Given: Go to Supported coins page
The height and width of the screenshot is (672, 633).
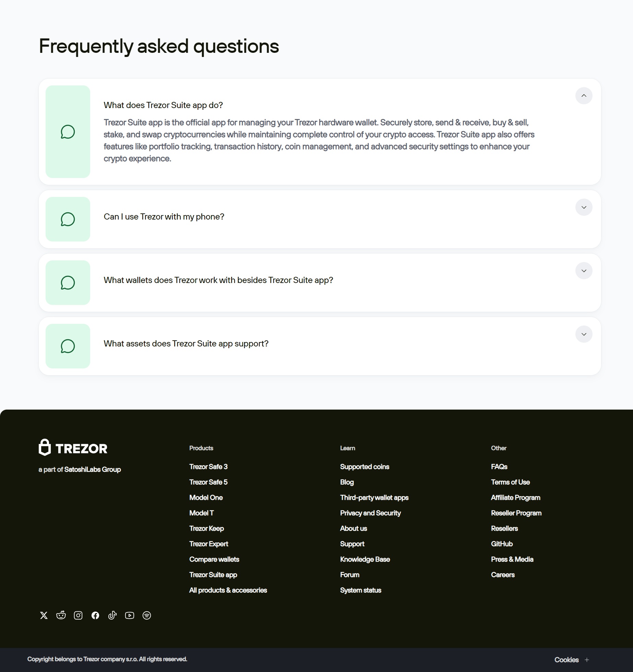Looking at the screenshot, I should coord(365,467).
